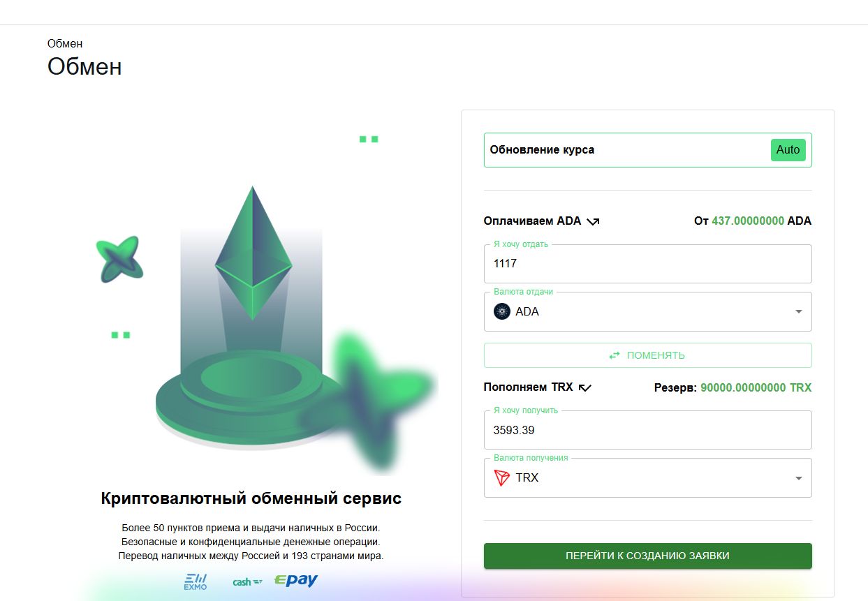
Task: Click the arrow icon beside Пополняем TRX
Action: click(x=585, y=387)
